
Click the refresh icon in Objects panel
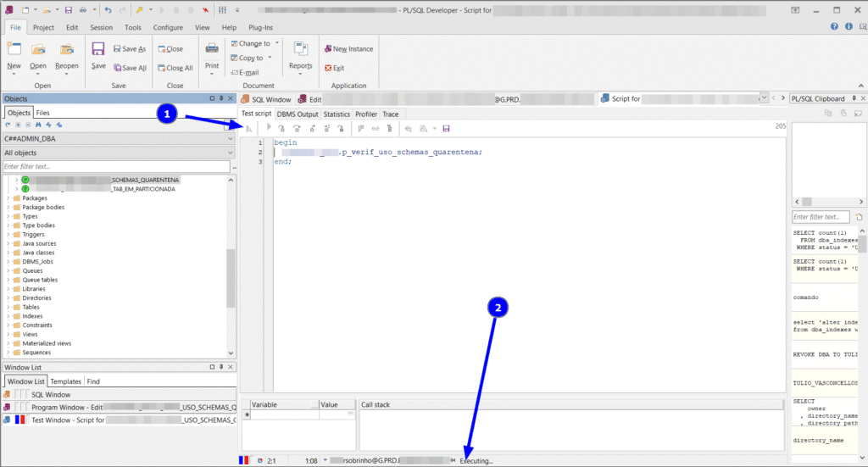8,125
